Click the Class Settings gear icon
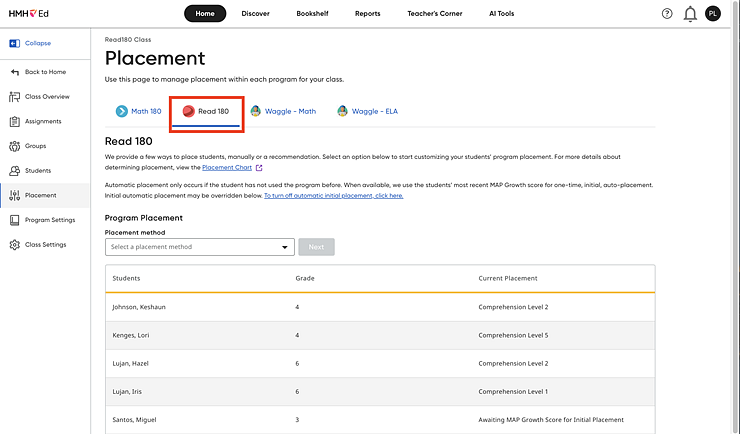Screen dimensions: 740x434 point(15,244)
